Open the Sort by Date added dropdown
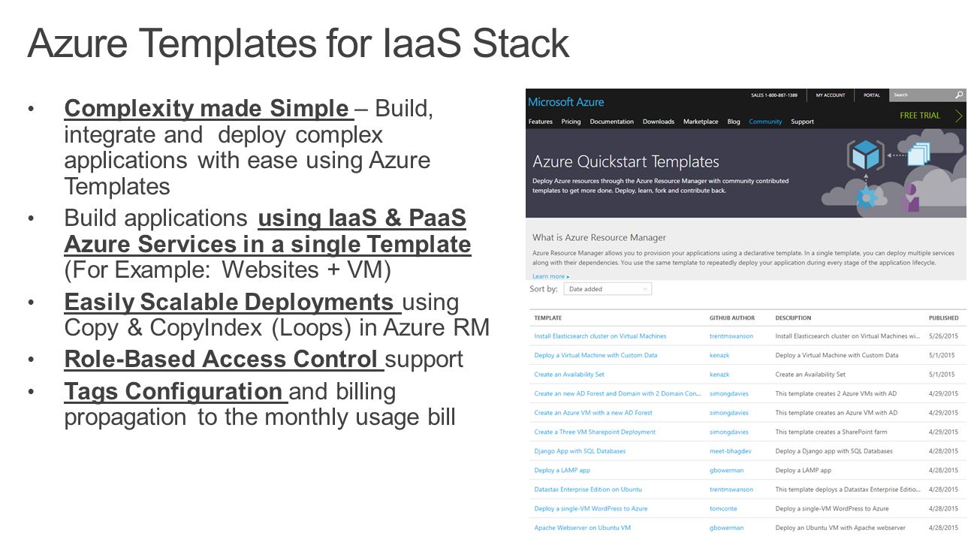 [608, 289]
